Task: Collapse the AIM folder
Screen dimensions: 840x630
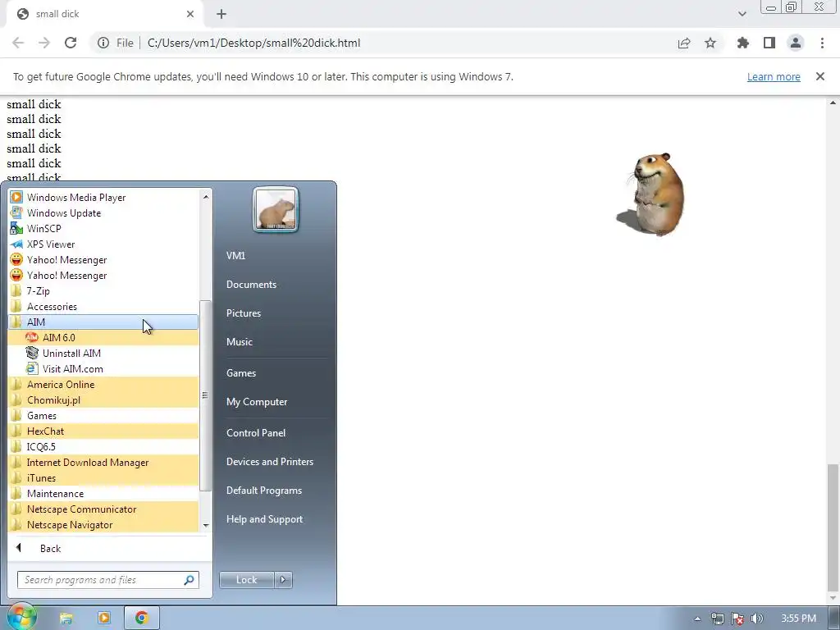Action: coord(103,322)
